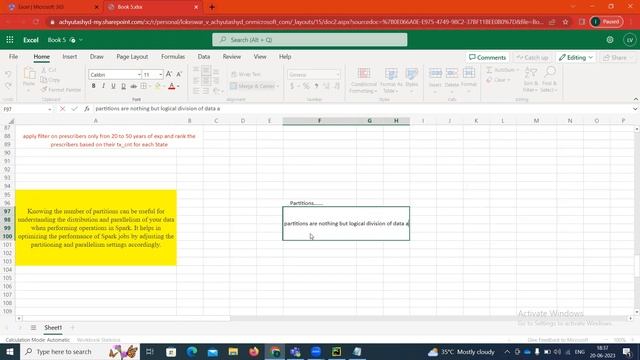Open the Settings gear in the Excel header
640x360 pixels.
point(610,40)
